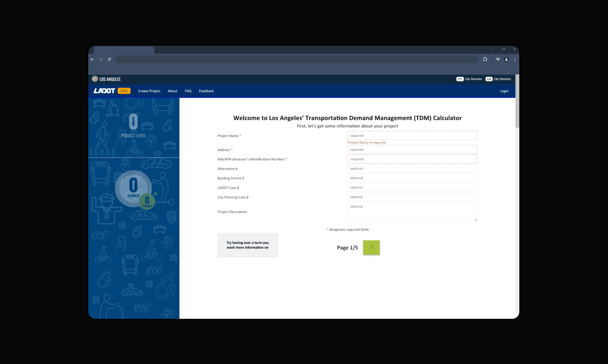Click the LADOT logo

(x=104, y=91)
